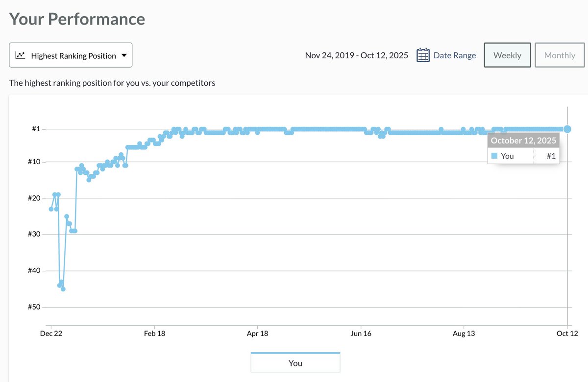This screenshot has width=588, height=382.
Task: Click the lowest data point near #45
Action: 63,289
